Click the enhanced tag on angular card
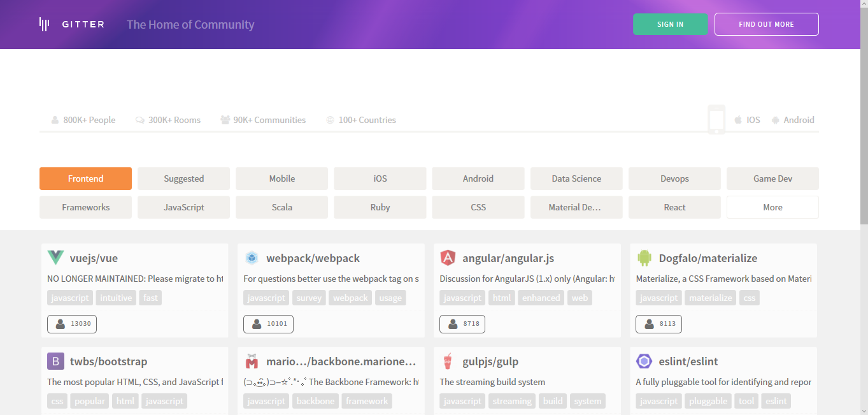The image size is (868, 415). [541, 298]
